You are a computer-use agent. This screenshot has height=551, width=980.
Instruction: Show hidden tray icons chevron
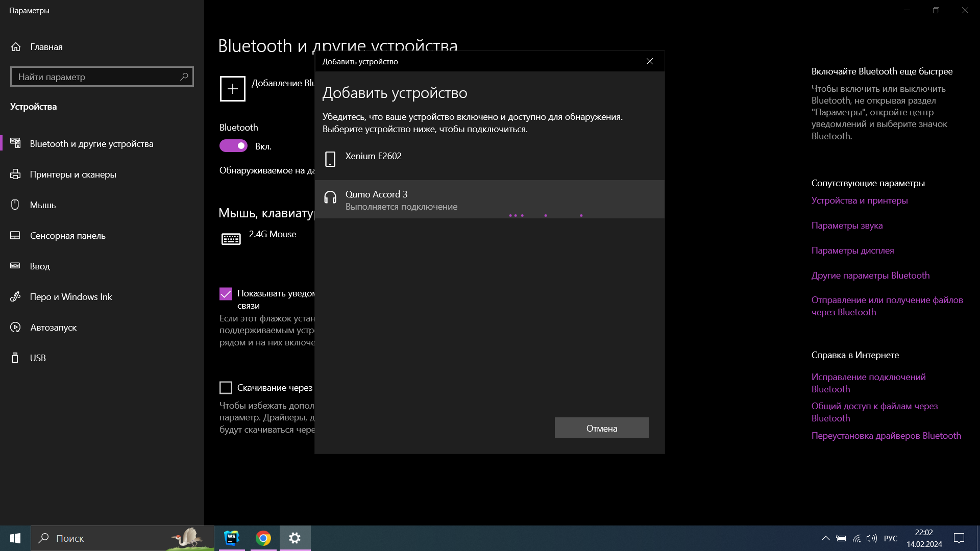(x=825, y=538)
